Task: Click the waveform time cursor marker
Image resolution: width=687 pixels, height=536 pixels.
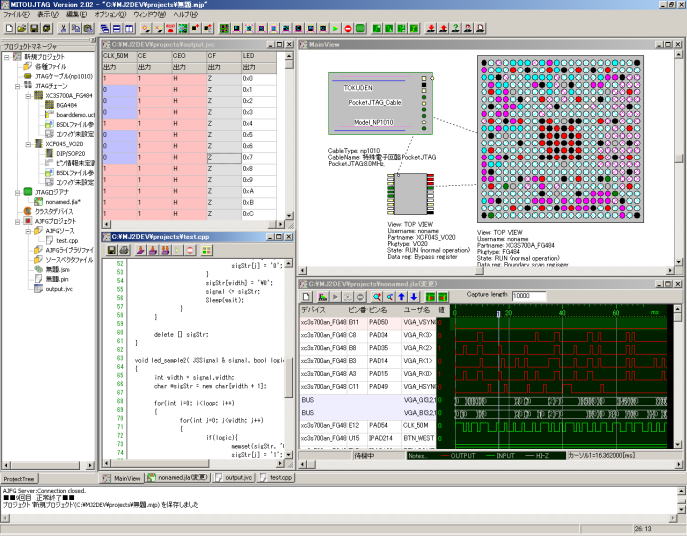Action: 498,313
